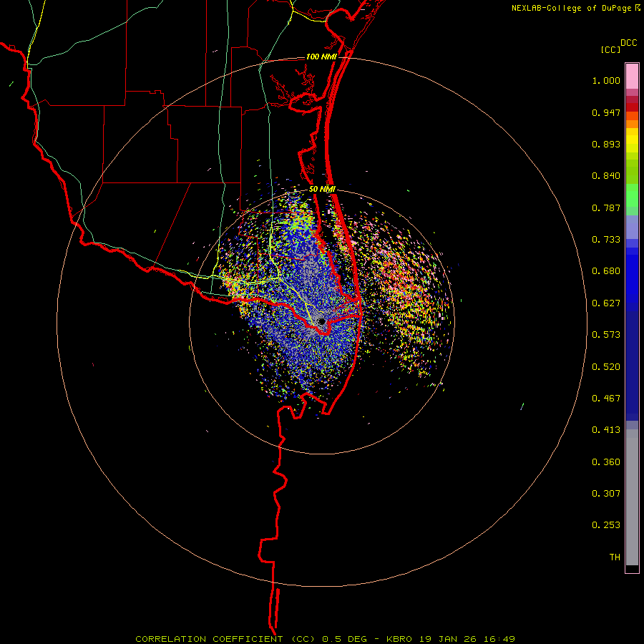This screenshot has width=644, height=644.
Task: Click the 0.627 color scale value
Action: tap(606, 303)
